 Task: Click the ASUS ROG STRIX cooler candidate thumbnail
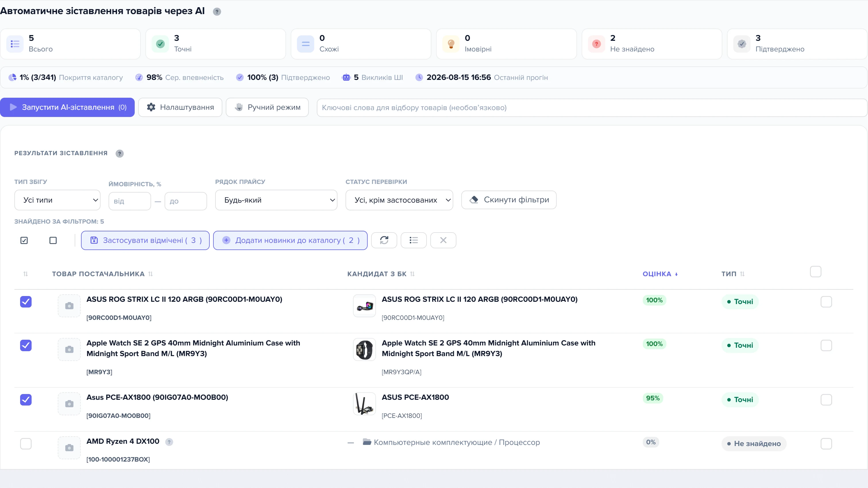click(364, 306)
